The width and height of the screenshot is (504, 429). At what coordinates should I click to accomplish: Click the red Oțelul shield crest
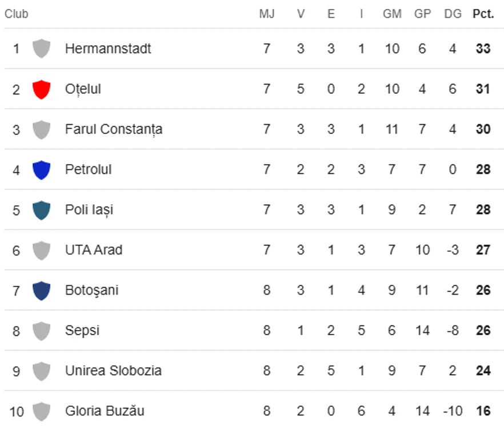click(x=42, y=89)
